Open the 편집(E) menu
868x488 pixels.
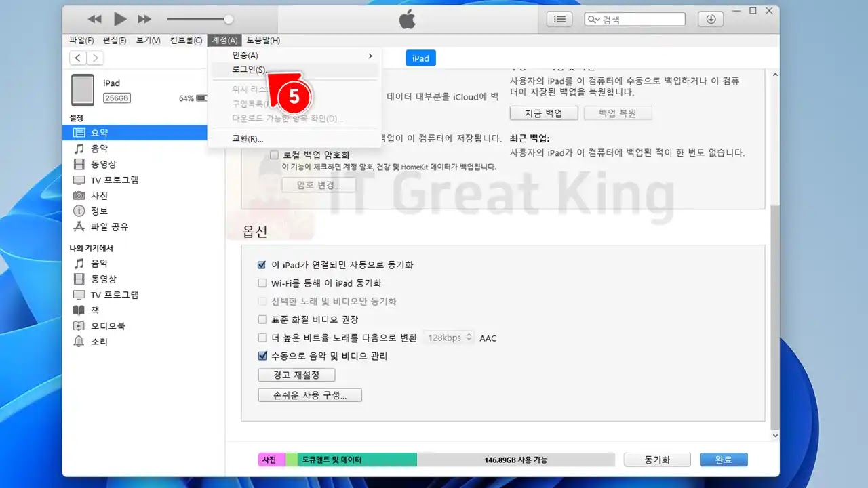coord(114,41)
